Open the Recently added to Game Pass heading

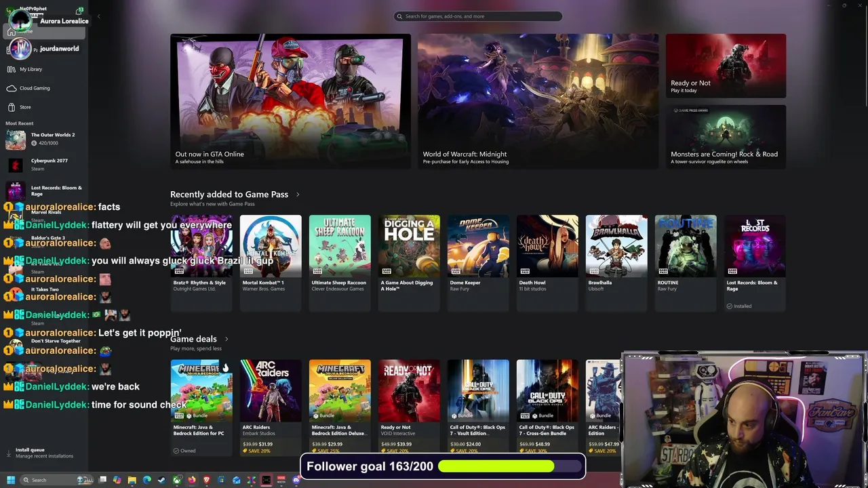(x=229, y=195)
